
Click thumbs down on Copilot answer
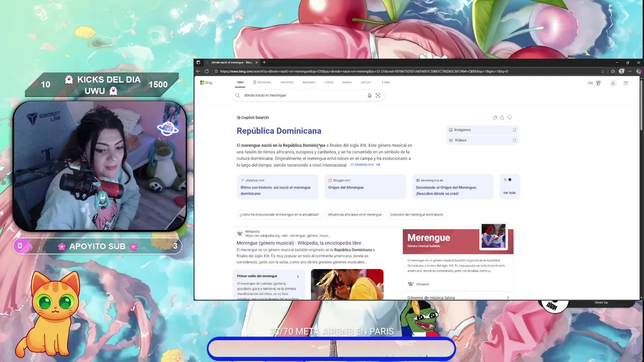click(509, 118)
